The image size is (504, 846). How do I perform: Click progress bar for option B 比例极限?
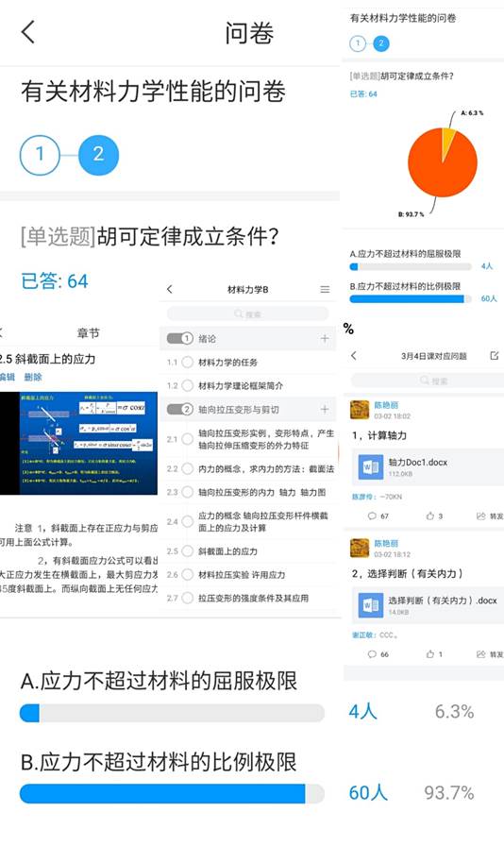[172, 794]
